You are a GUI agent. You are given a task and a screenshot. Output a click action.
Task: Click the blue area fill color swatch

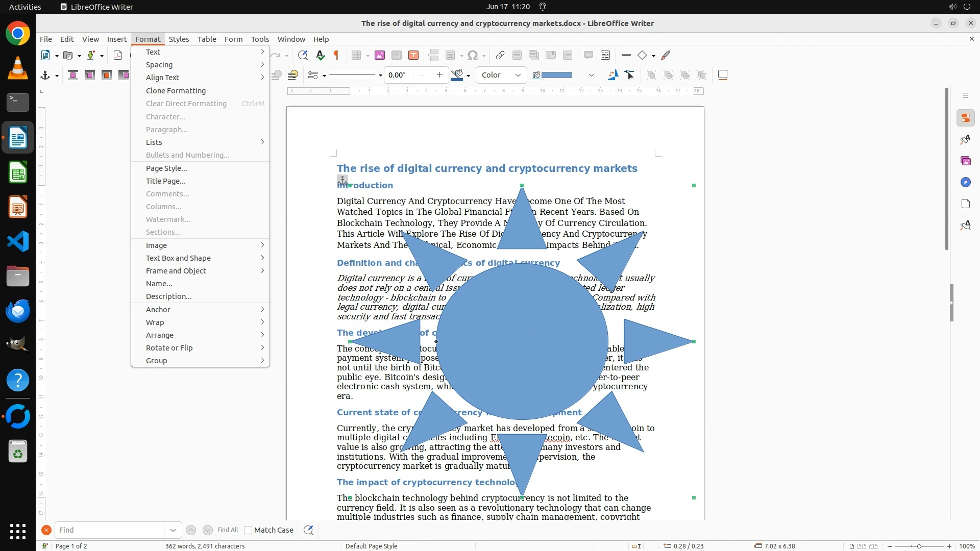(556, 75)
